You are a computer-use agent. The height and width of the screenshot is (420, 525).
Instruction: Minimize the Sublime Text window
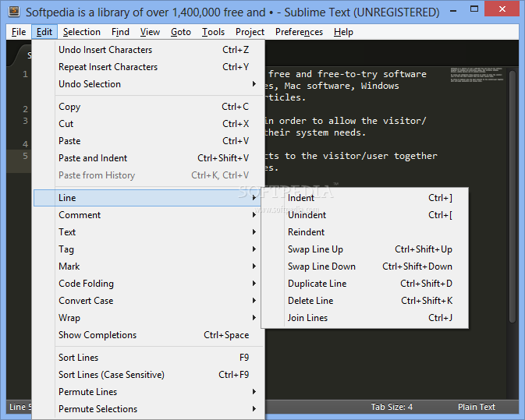click(453, 10)
